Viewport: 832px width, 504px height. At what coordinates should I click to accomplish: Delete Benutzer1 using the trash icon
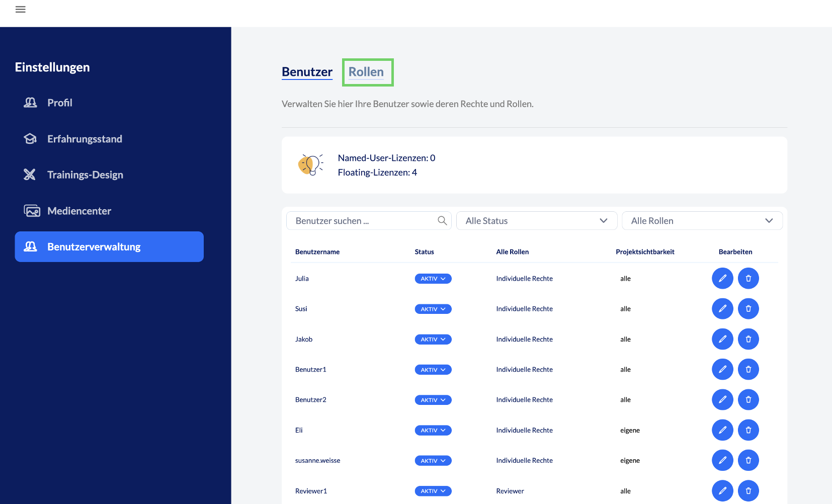[x=748, y=370]
